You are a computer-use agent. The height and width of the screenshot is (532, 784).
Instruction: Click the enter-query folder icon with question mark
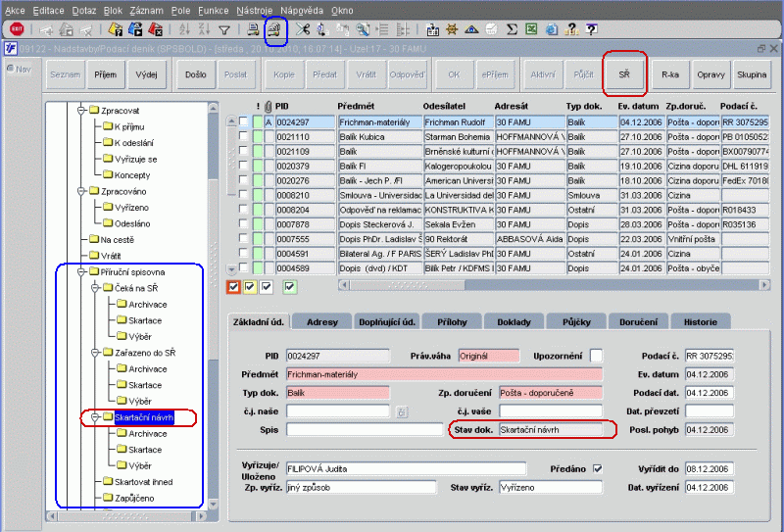pos(116,29)
